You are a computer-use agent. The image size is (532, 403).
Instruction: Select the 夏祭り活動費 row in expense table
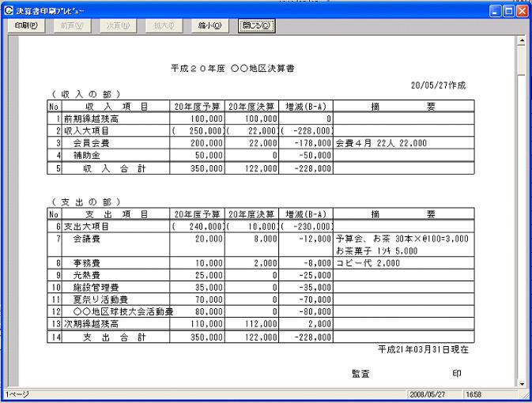(97, 300)
